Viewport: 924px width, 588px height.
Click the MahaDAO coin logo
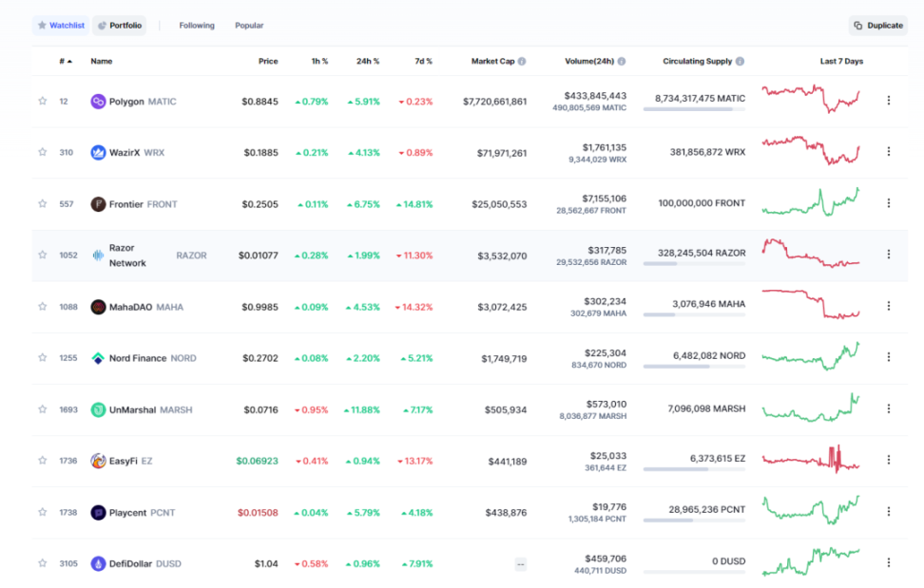(x=98, y=307)
